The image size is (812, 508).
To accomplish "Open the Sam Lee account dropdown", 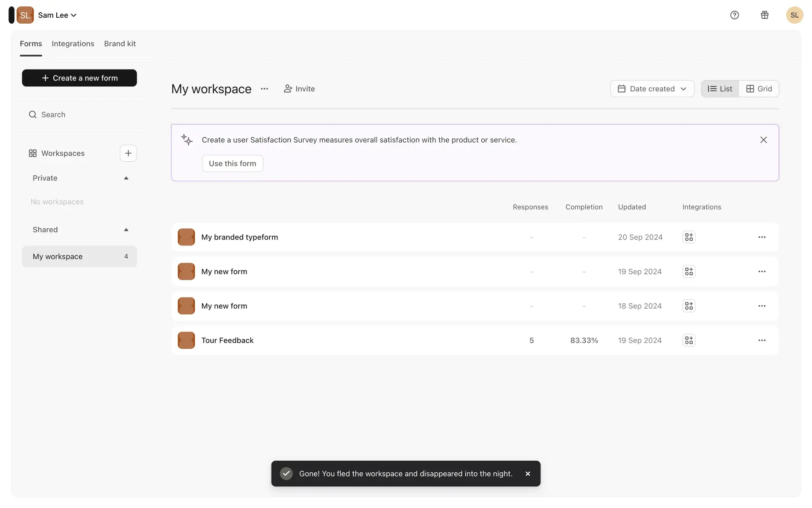I will tap(57, 15).
